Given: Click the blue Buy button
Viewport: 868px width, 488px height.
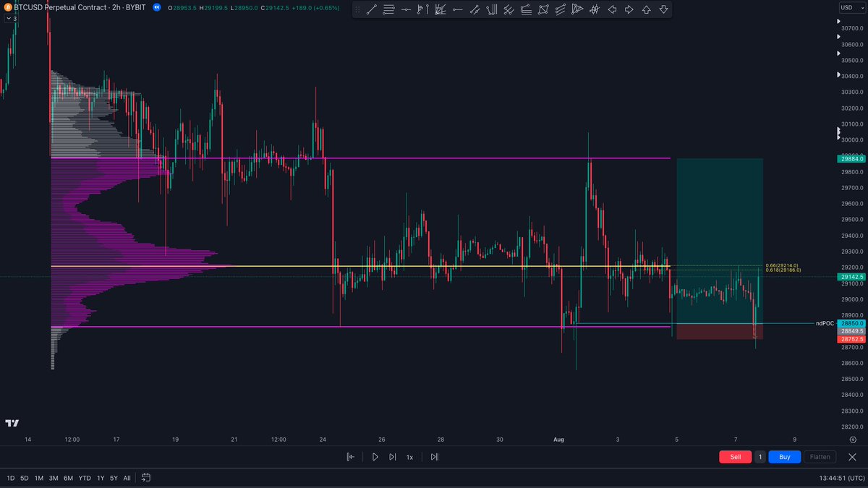Looking at the screenshot, I should (x=784, y=457).
